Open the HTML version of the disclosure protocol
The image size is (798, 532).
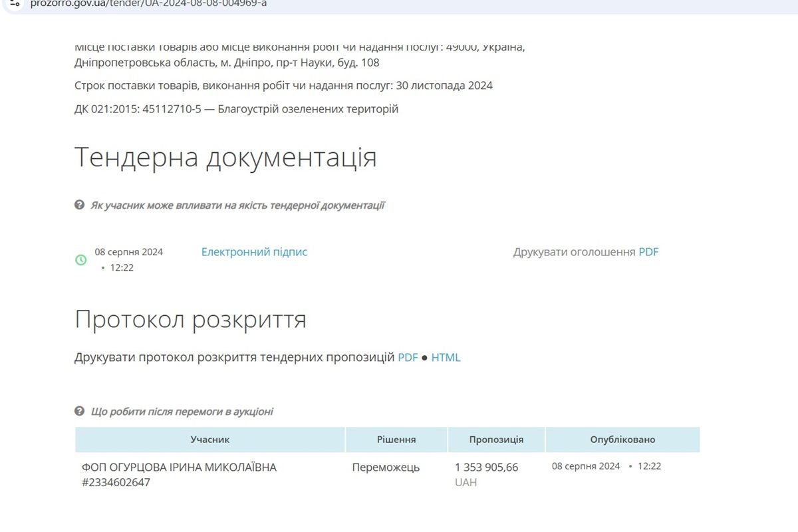click(x=446, y=357)
